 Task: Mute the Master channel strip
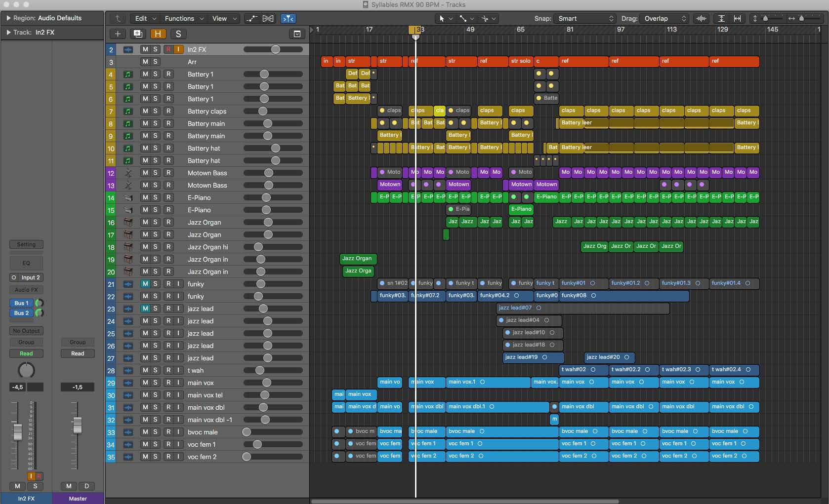[69, 486]
